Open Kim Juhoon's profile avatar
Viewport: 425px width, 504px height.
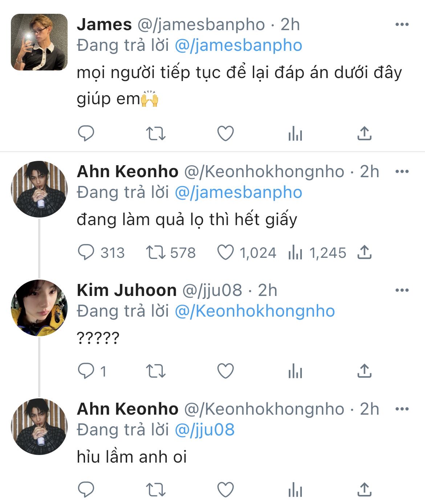click(x=39, y=308)
